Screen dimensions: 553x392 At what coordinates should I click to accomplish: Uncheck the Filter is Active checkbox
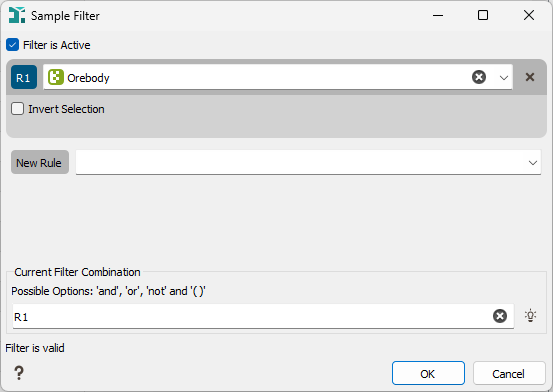point(12,45)
